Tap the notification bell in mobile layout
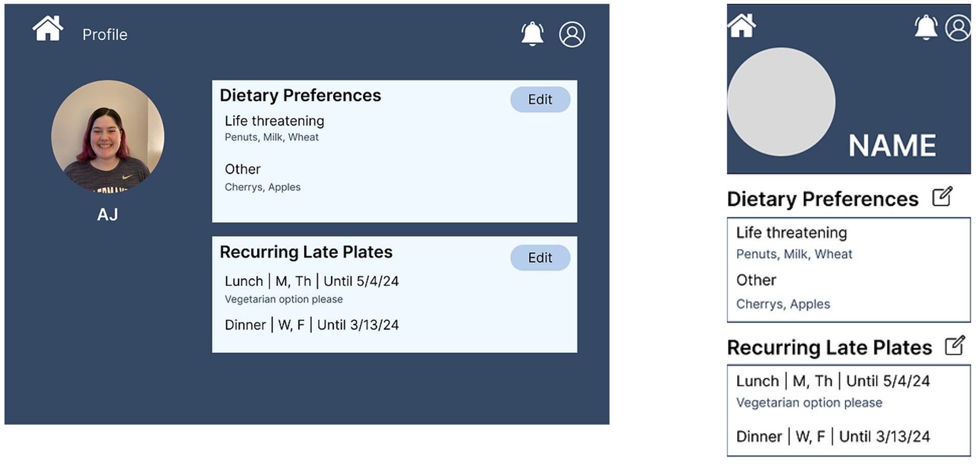This screenshot has height=473, width=980. pos(926,27)
